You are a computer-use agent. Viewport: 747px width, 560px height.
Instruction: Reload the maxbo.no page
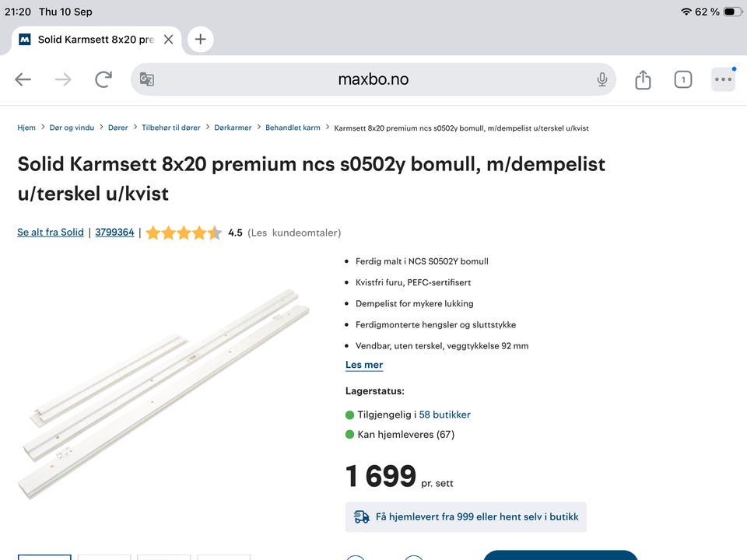(103, 79)
